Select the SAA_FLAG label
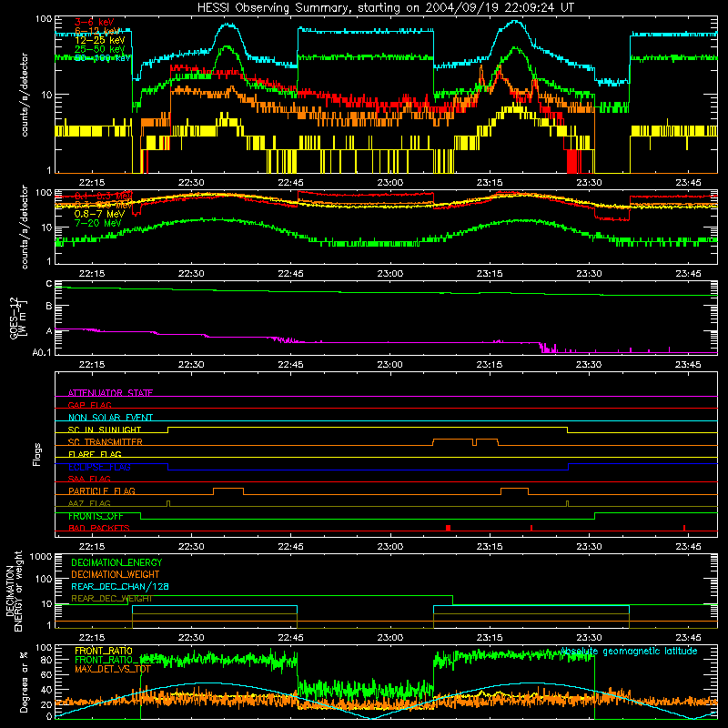The height and width of the screenshot is (728, 728). click(89, 479)
